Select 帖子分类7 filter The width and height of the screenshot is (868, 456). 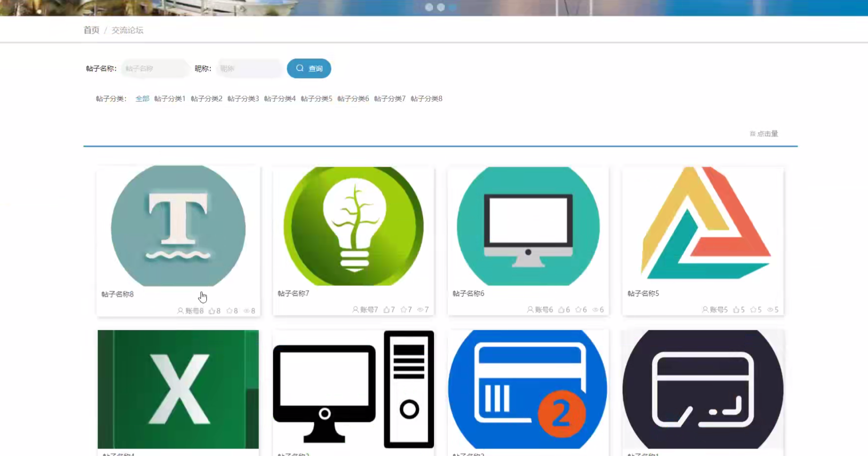390,98
